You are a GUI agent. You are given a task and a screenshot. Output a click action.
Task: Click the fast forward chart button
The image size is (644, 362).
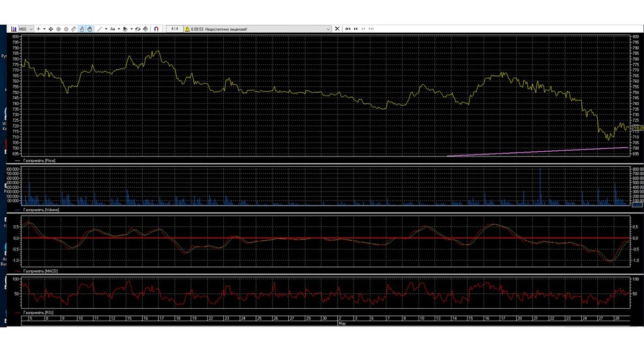363,29
